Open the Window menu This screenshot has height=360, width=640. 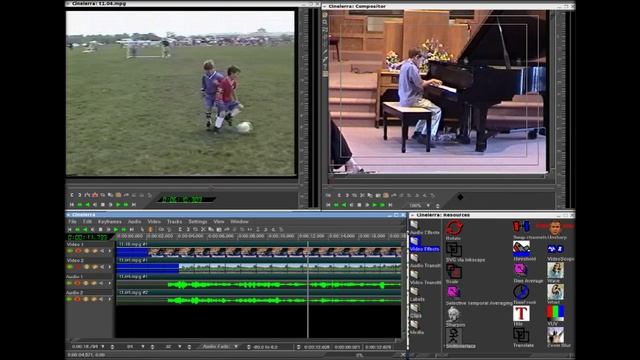tap(240, 222)
